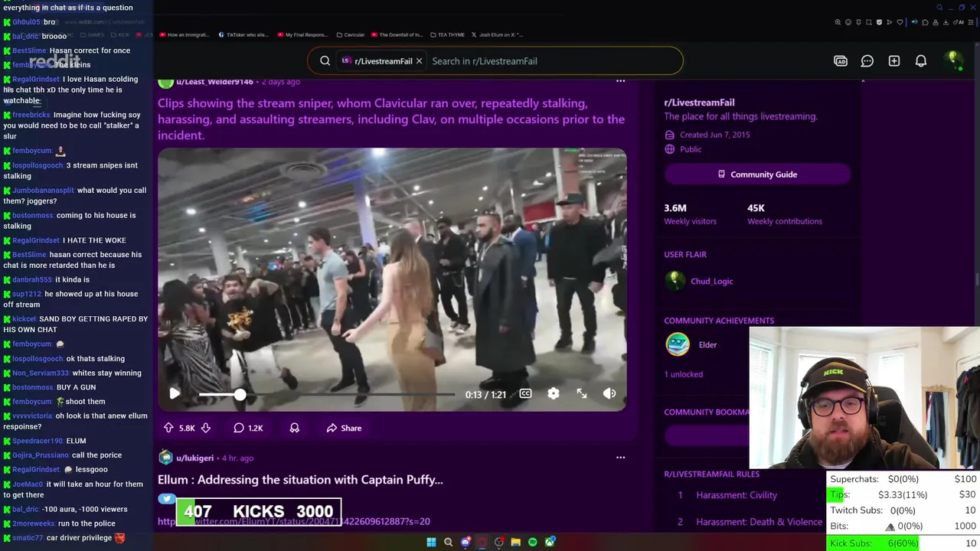This screenshot has height=551, width=980.
Task: Click the video progress scrubber
Action: click(x=240, y=394)
